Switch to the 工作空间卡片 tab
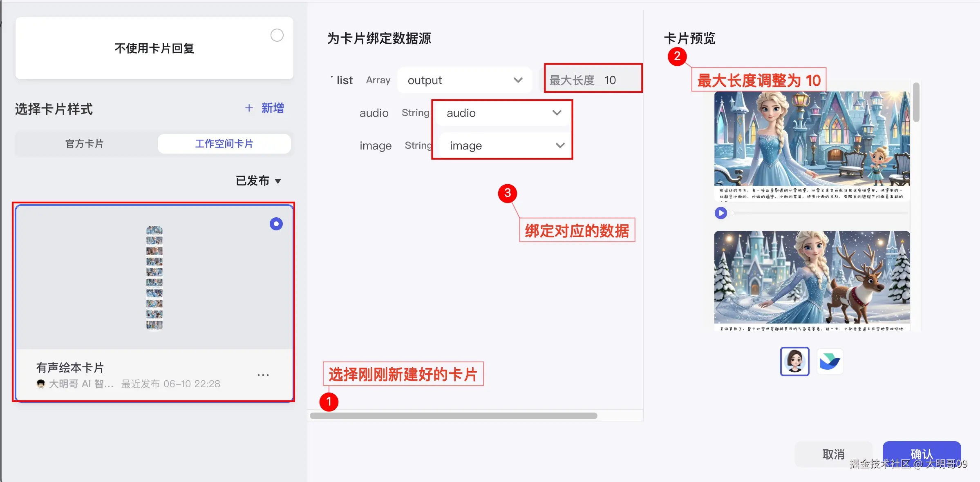 [x=224, y=144]
